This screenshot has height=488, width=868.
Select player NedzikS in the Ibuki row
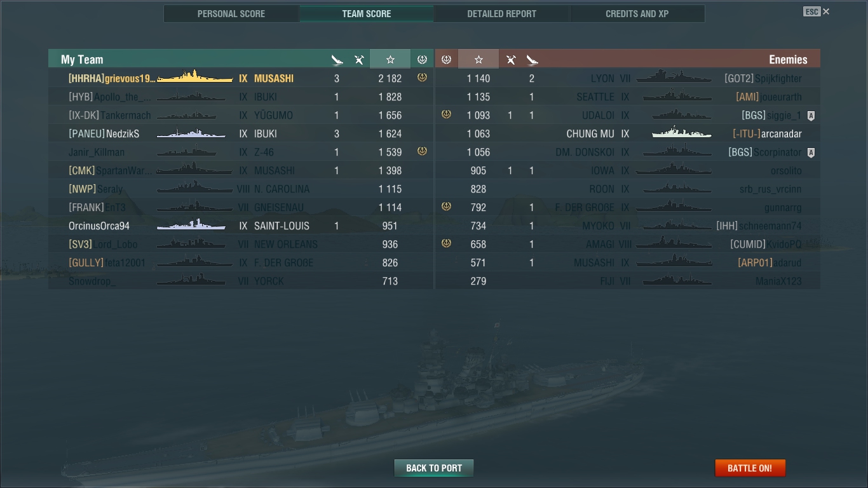click(123, 134)
